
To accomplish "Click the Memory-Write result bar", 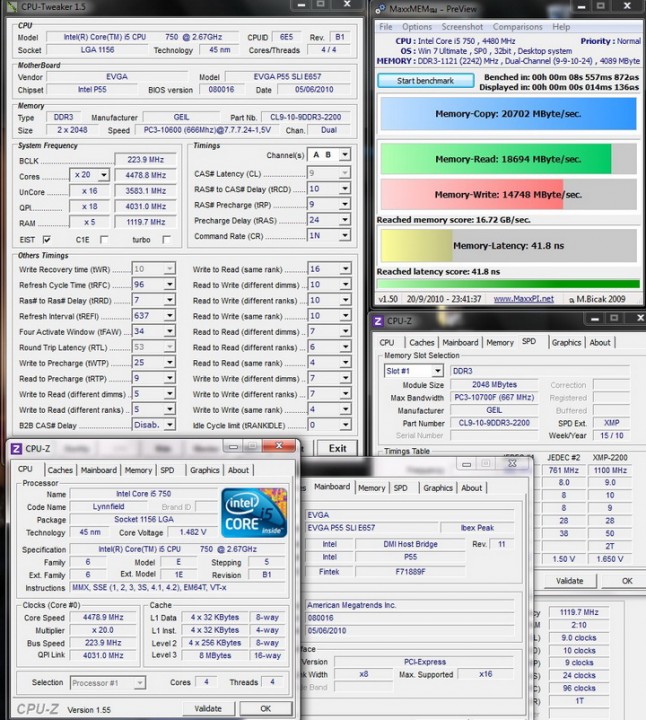I will pos(508,195).
